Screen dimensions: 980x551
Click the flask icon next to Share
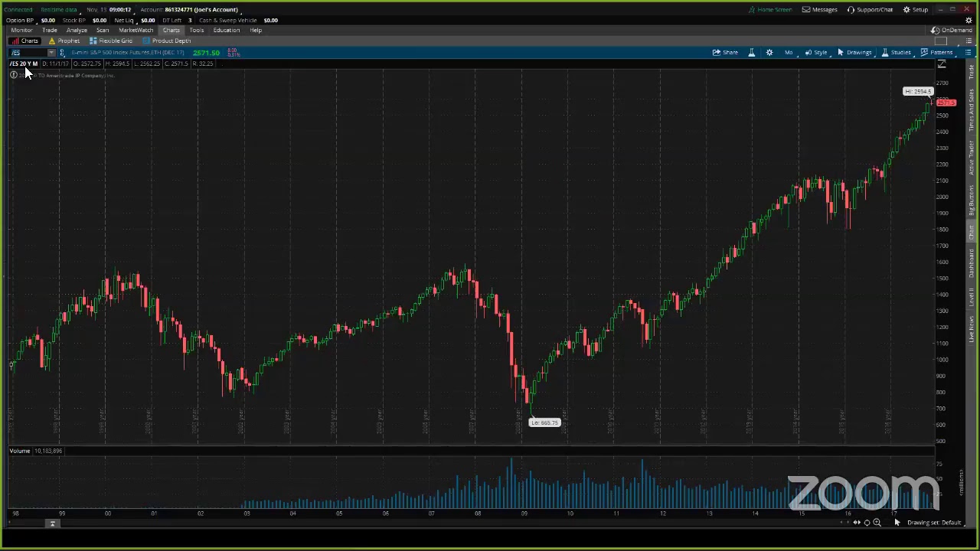[751, 52]
